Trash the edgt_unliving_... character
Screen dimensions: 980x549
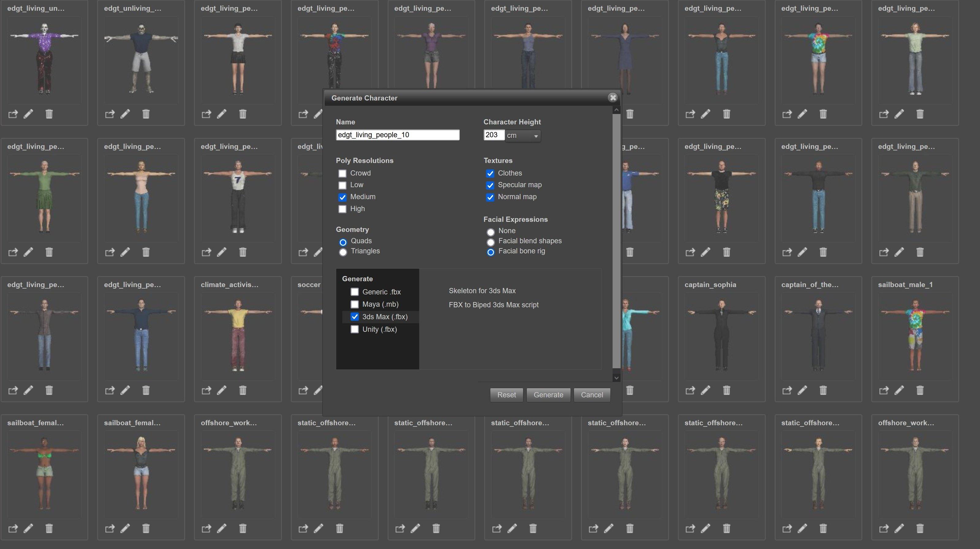[146, 114]
